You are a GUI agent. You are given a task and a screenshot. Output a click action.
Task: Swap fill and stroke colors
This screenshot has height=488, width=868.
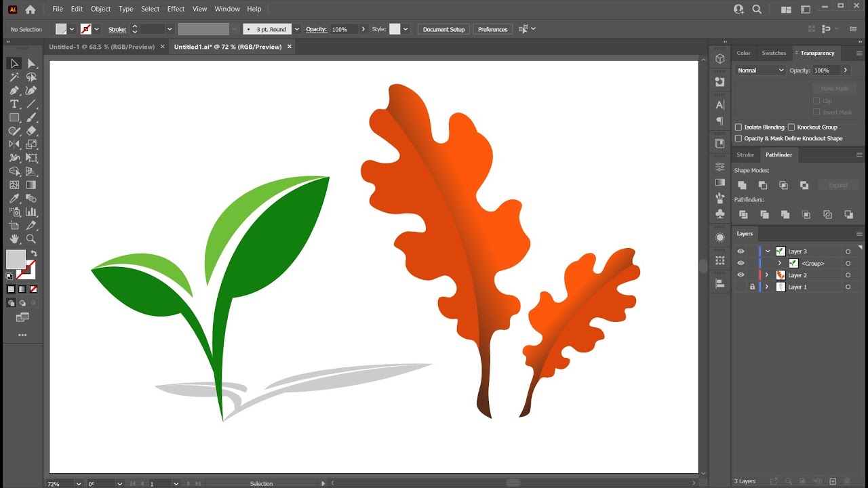33,253
